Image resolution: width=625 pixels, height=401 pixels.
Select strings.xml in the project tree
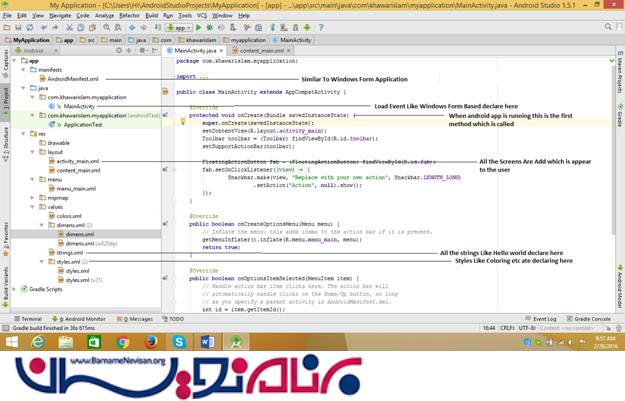[69, 253]
